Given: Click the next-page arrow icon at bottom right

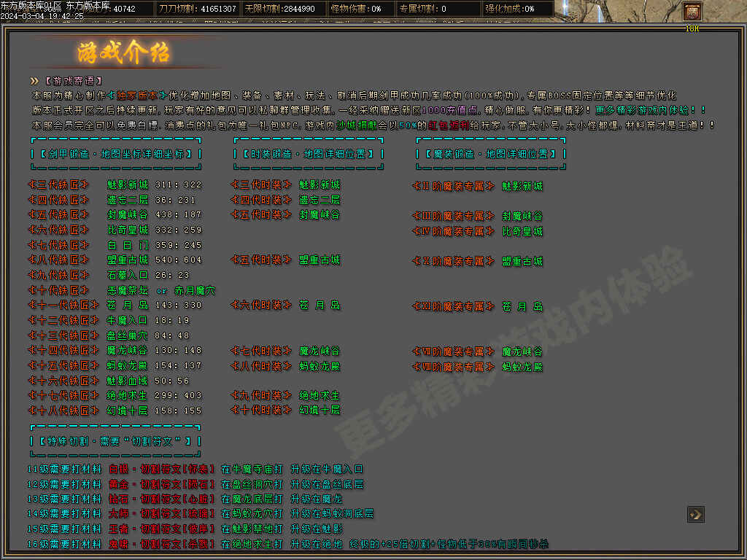Looking at the screenshot, I should (x=695, y=514).
